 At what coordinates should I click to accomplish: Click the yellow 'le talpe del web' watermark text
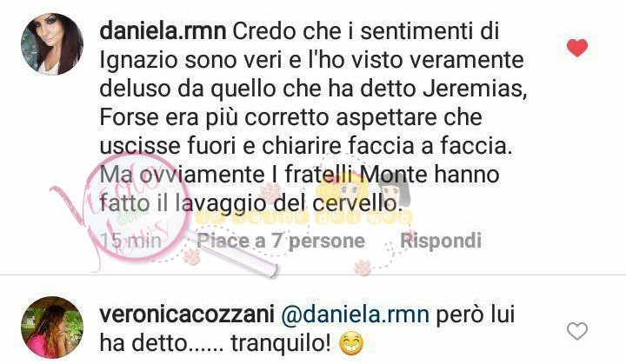pyautogui.click(x=305, y=217)
